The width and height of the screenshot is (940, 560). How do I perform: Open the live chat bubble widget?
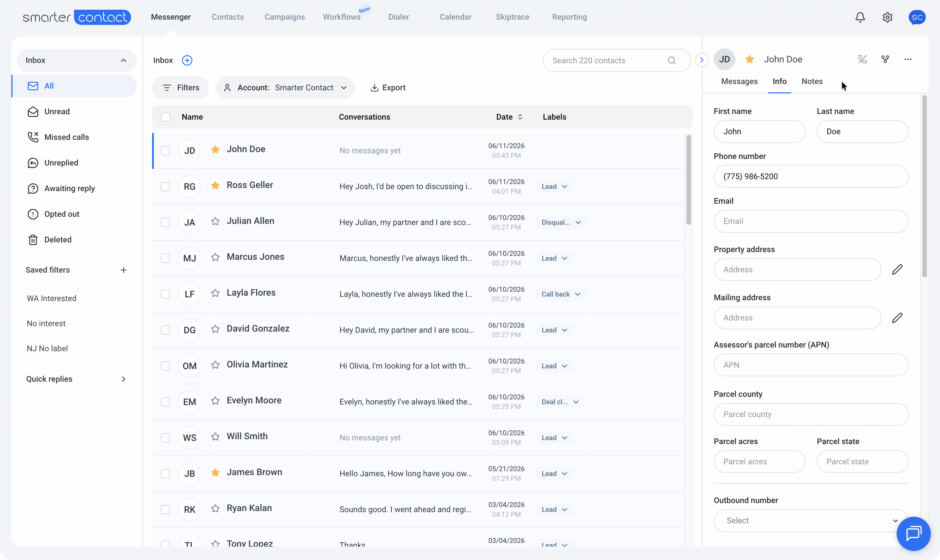click(914, 534)
